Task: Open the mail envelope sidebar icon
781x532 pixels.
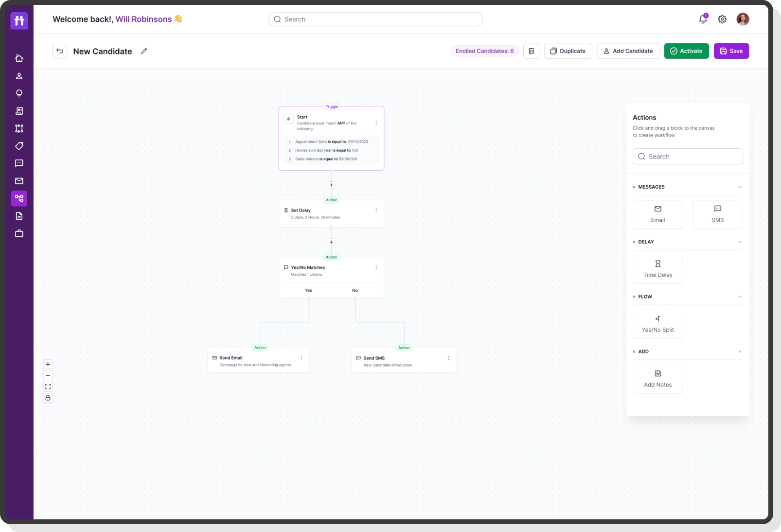Action: point(19,181)
